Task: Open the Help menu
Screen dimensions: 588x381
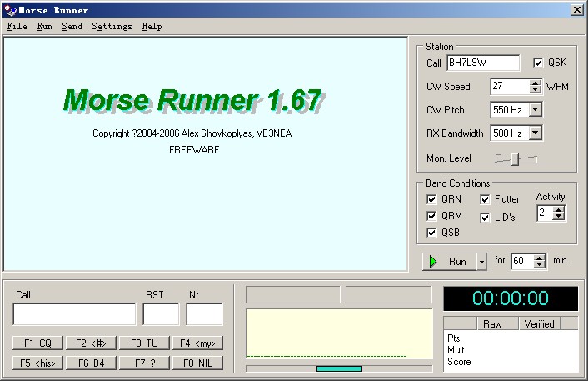Action: [152, 27]
